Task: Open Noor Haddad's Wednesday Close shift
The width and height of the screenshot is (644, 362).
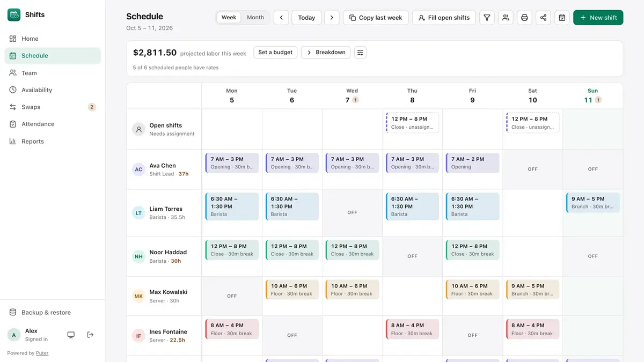Action: 352,250
